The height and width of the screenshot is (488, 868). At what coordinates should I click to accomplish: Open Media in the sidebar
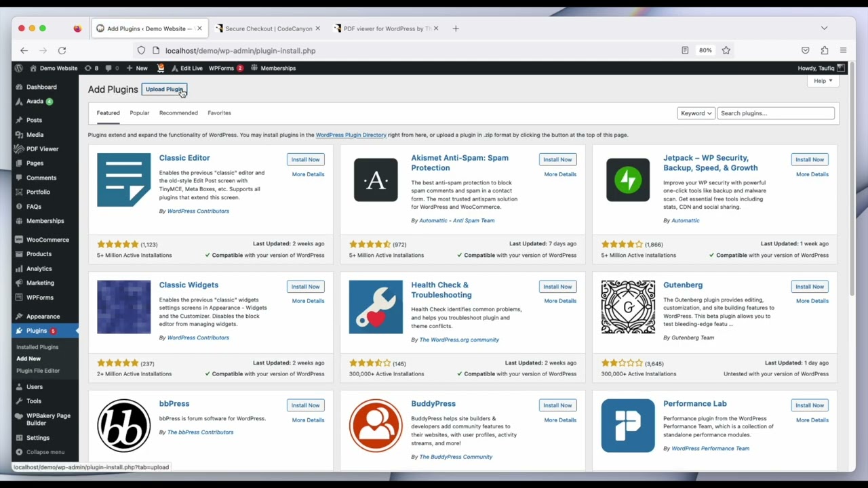click(35, 135)
